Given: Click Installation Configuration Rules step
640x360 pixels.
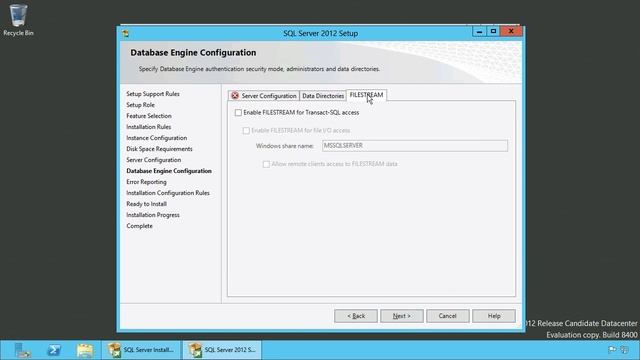Looking at the screenshot, I should [x=168, y=193].
